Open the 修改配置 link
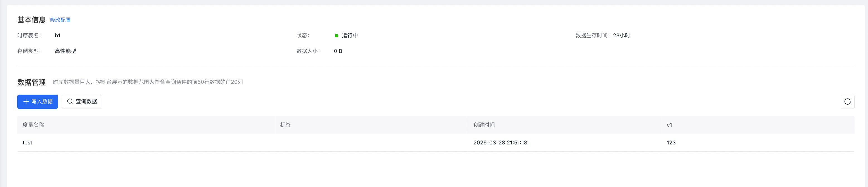The height and width of the screenshot is (187, 868). (60, 20)
